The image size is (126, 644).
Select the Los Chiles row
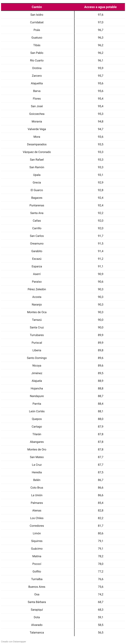click(37, 518)
